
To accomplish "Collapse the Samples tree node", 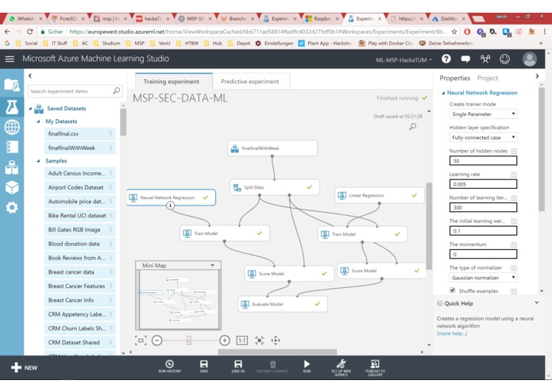I will tap(38, 161).
